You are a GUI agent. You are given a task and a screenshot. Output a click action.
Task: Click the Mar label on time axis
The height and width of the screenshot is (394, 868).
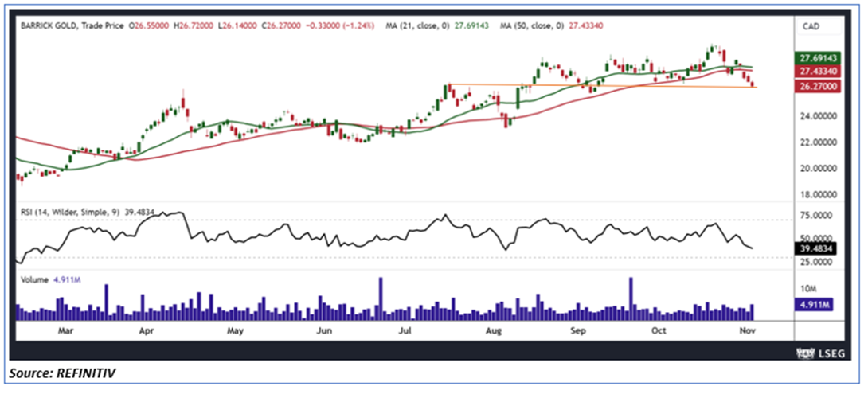(65, 331)
